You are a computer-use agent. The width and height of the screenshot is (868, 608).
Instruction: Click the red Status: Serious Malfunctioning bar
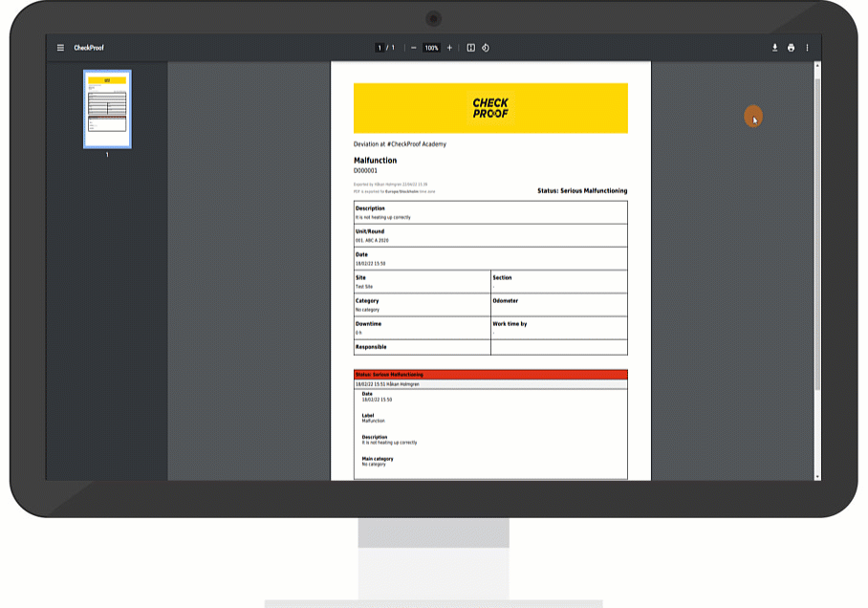click(x=490, y=375)
